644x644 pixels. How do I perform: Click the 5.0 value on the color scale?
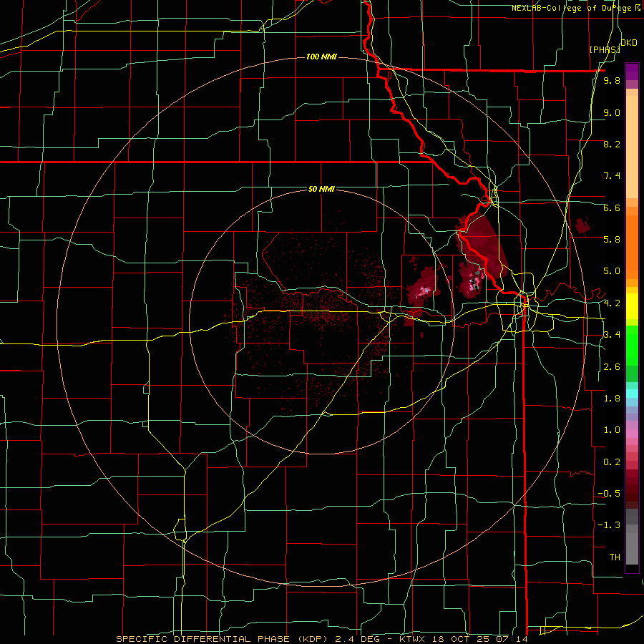coord(612,271)
